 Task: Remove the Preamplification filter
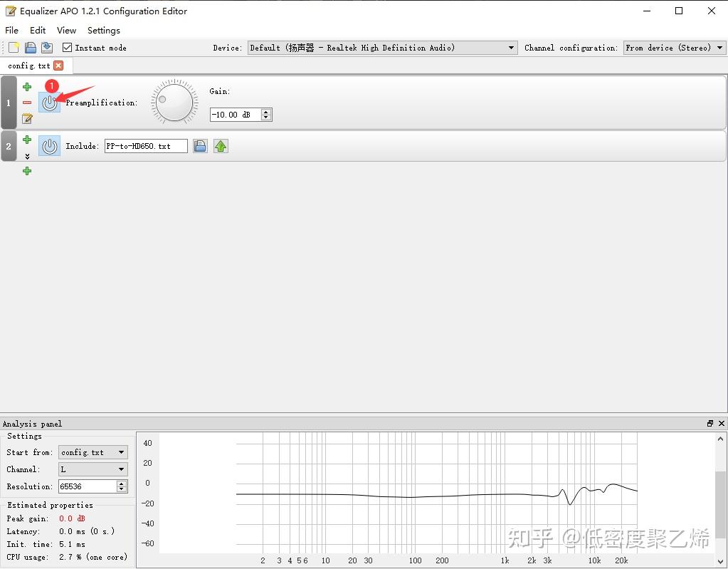[x=26, y=103]
